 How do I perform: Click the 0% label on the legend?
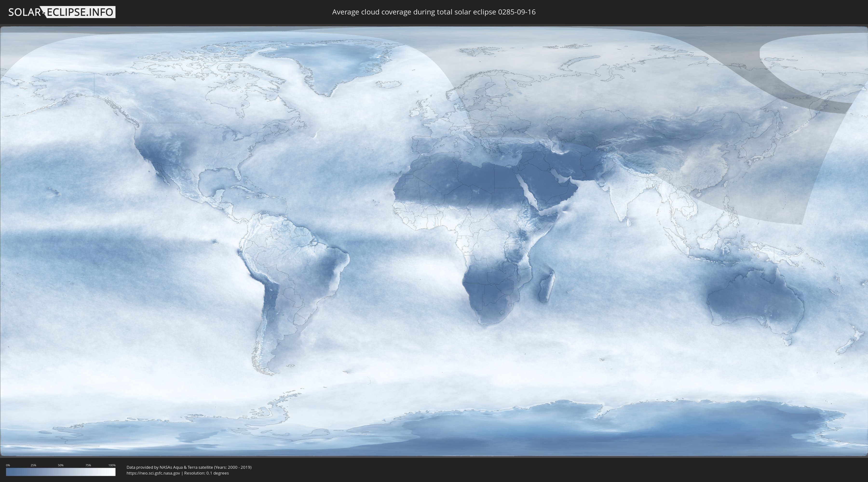(8, 465)
